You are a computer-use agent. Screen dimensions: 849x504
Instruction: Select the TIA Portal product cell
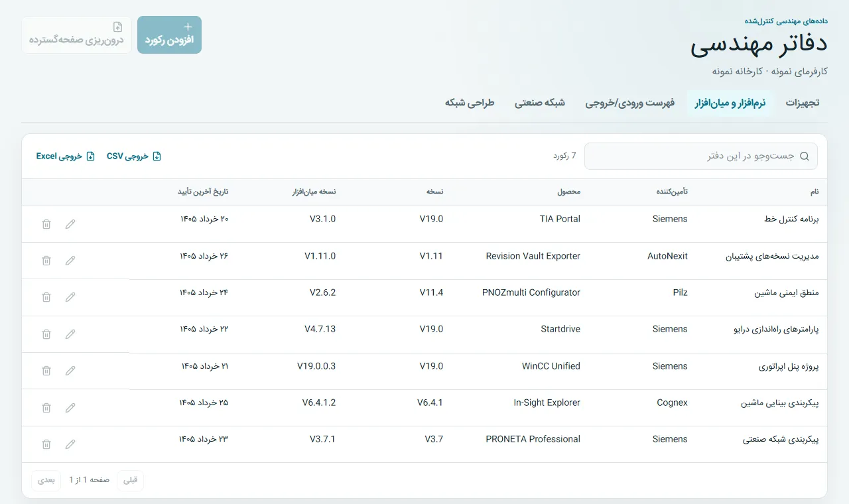[560, 219]
